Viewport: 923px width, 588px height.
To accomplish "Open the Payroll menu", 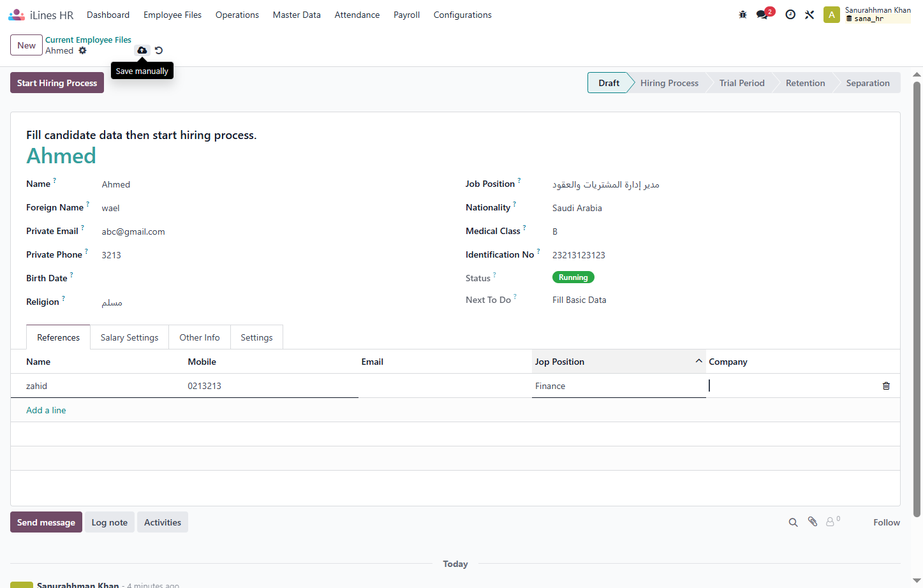I will pyautogui.click(x=406, y=15).
